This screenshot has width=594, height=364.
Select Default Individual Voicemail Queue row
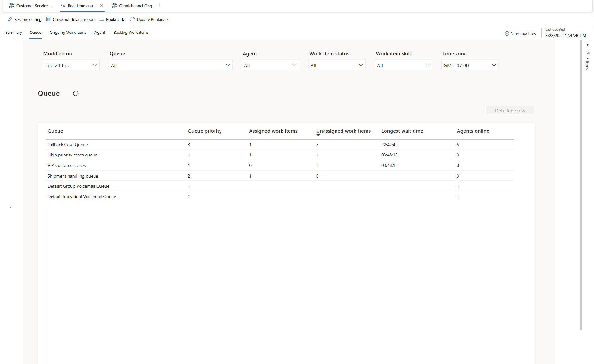(x=280, y=197)
